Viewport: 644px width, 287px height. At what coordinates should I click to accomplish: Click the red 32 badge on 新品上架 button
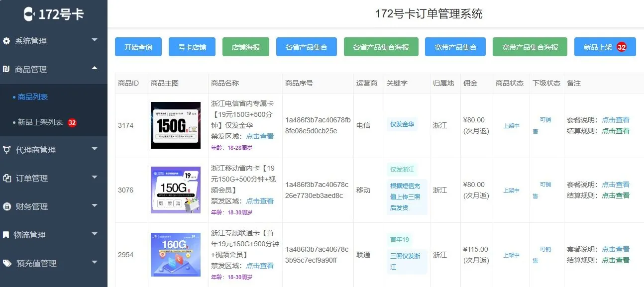621,47
